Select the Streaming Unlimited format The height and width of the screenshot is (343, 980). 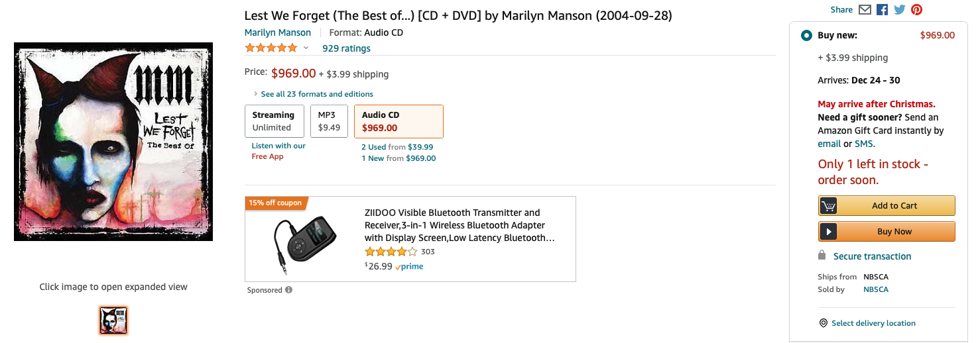click(274, 121)
